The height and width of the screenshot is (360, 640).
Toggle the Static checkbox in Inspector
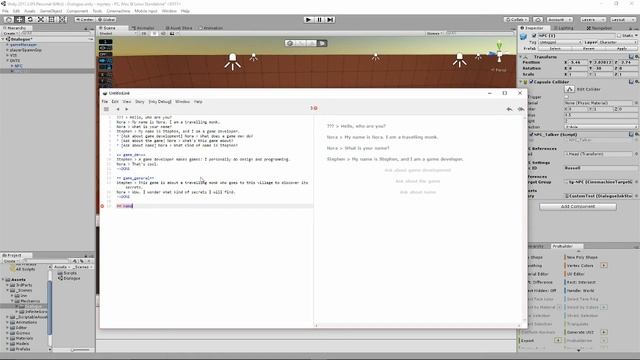pos(619,36)
